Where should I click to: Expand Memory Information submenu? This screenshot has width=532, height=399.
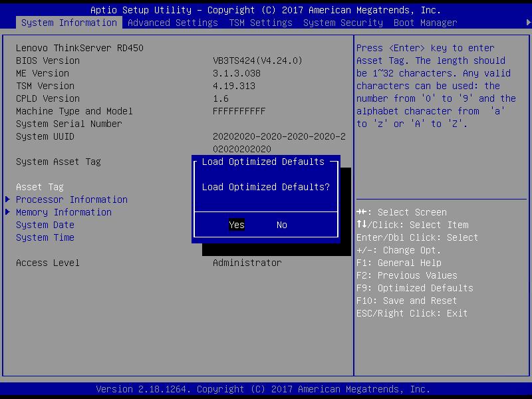(63, 212)
